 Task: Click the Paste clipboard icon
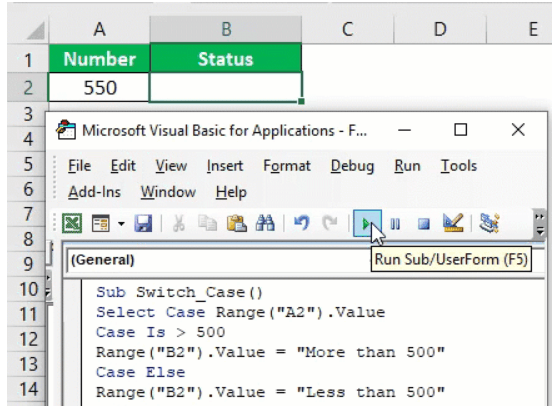click(236, 223)
